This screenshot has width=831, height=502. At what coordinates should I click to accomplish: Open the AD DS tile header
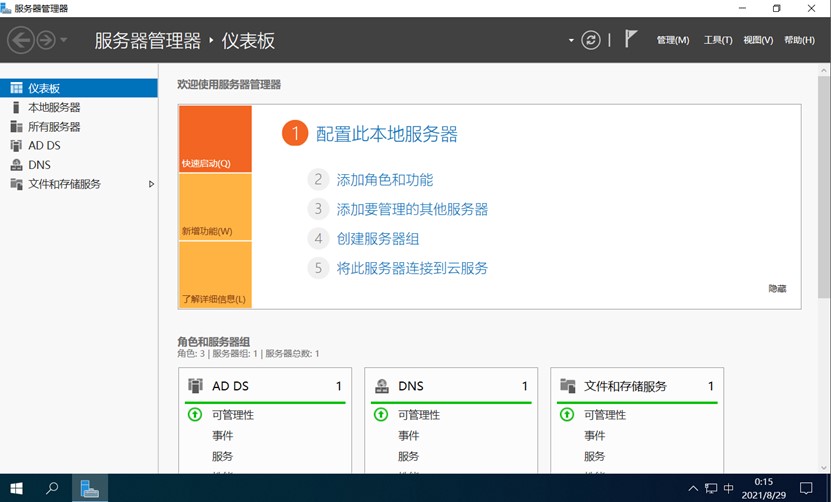tap(265, 386)
